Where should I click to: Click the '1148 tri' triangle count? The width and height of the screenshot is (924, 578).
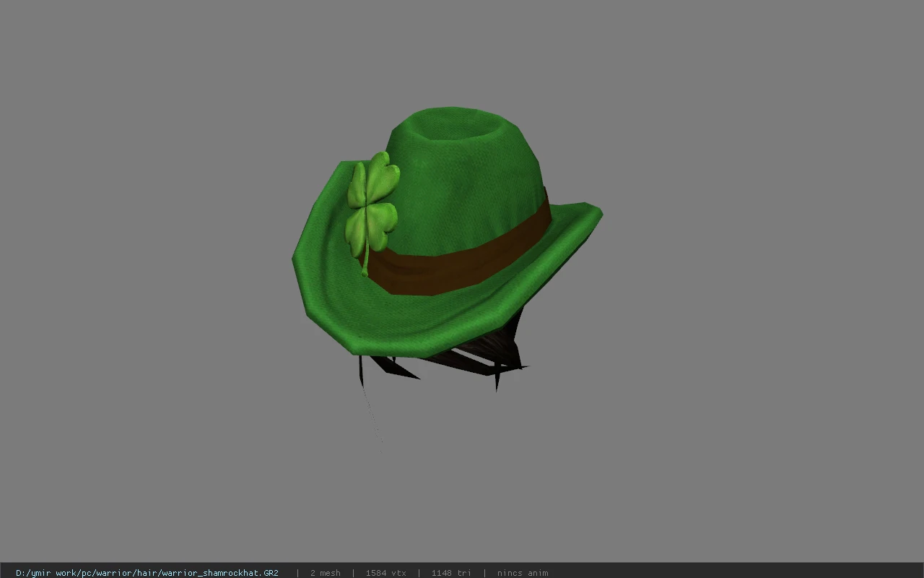coord(451,573)
